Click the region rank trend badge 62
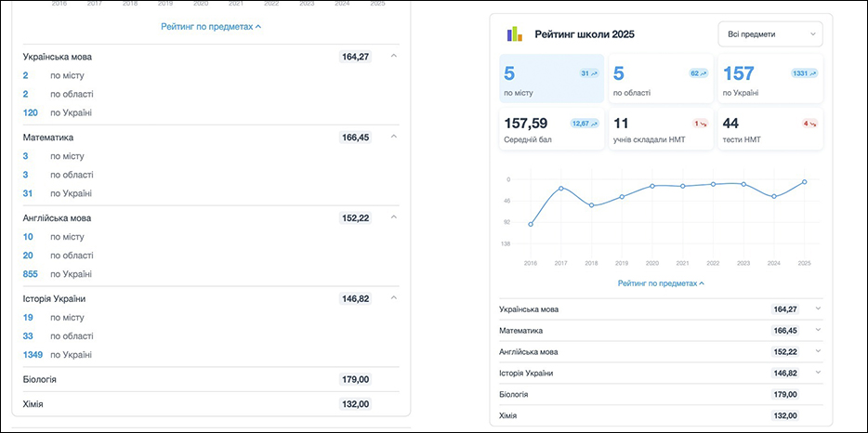This screenshot has height=433, width=868. tap(698, 72)
